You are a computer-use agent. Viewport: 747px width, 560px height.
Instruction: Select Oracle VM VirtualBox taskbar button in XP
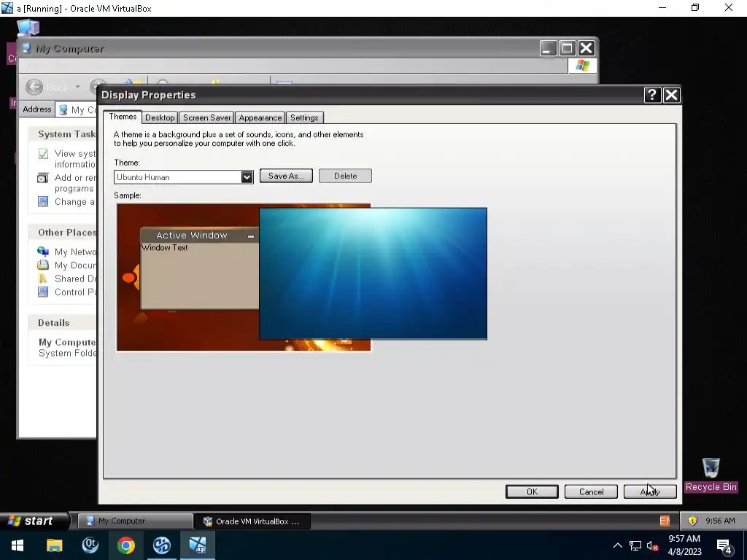coord(253,521)
